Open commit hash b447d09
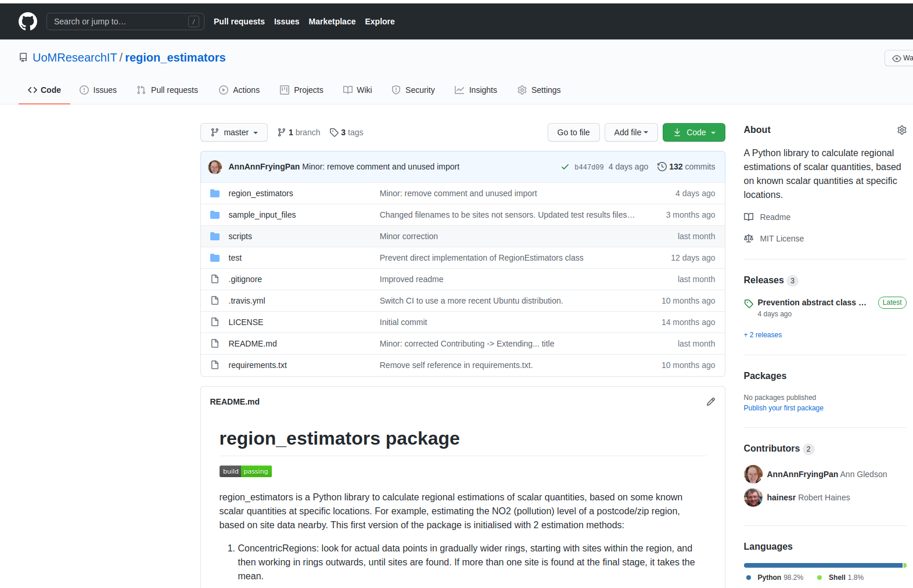The image size is (913, 588). click(589, 167)
